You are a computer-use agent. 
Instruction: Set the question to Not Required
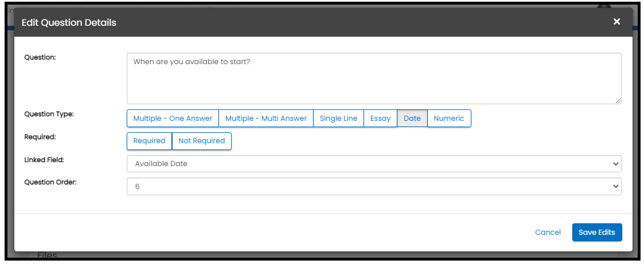[202, 141]
